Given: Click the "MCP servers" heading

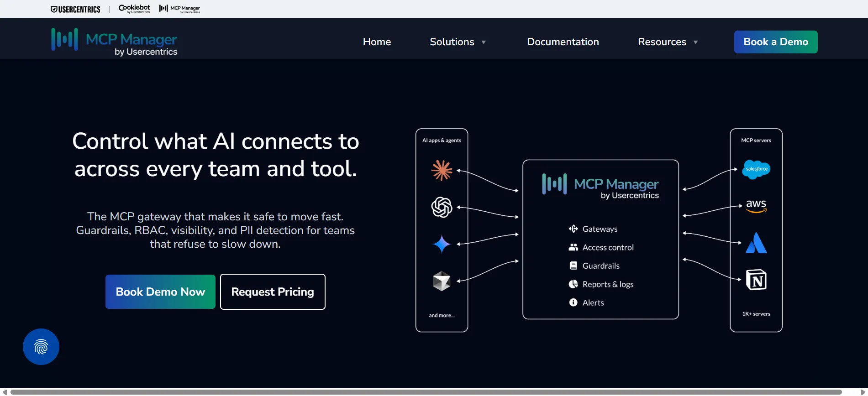Looking at the screenshot, I should [x=756, y=141].
